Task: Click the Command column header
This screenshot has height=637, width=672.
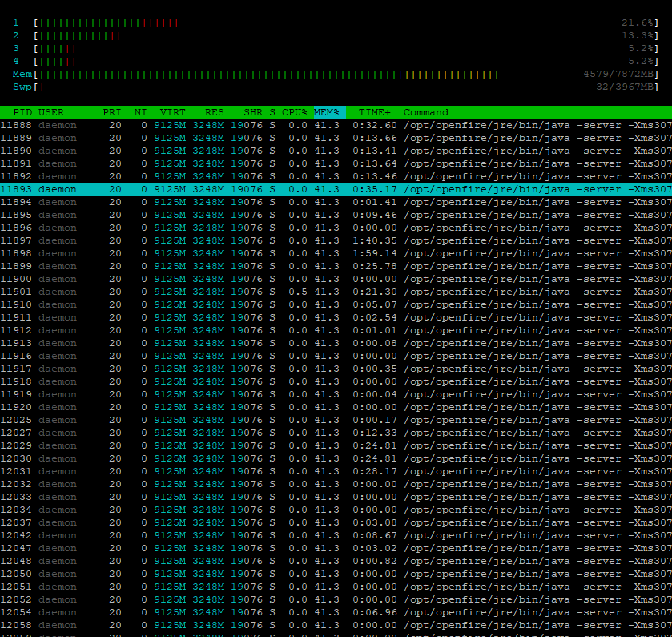Action: pyautogui.click(x=426, y=112)
